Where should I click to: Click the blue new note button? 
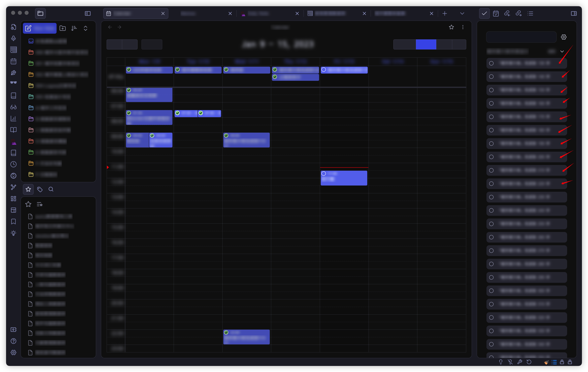pyautogui.click(x=40, y=28)
